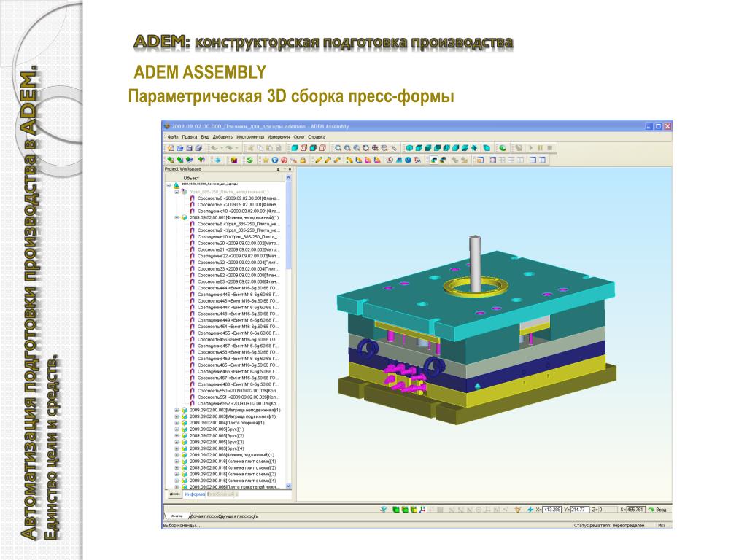The height and width of the screenshot is (560, 747).
Task: Click the S value input field
Action: [635, 510]
